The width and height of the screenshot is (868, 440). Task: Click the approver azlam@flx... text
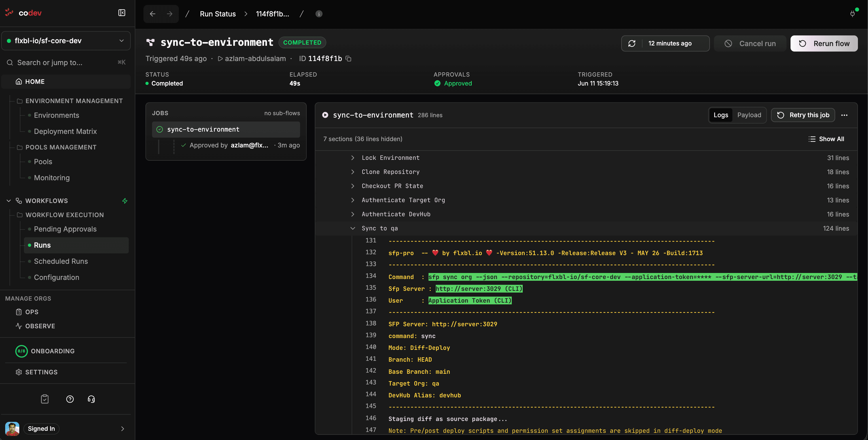(x=249, y=145)
